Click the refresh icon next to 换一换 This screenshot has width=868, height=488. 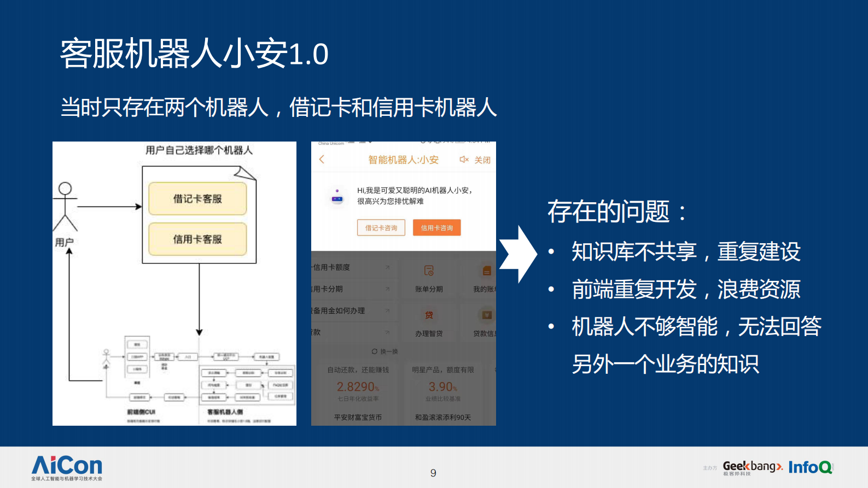tap(375, 351)
